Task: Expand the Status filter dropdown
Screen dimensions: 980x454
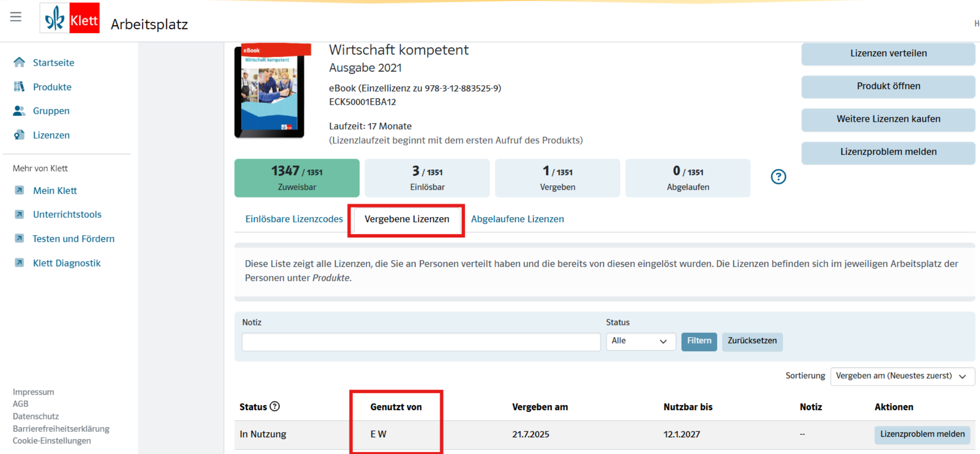Action: 640,341
